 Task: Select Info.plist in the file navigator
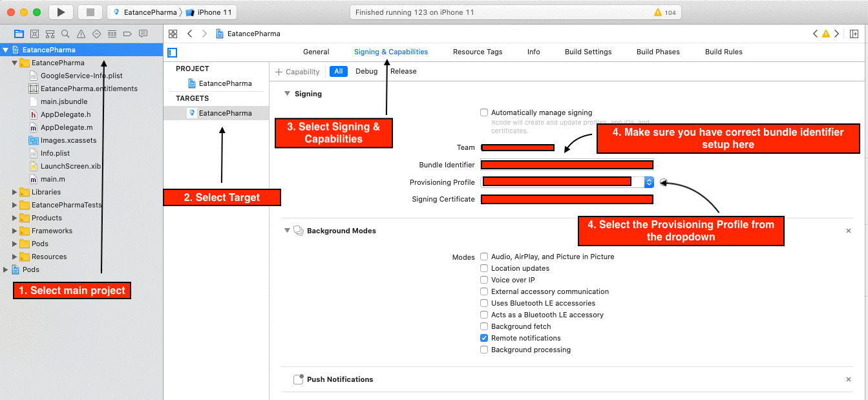pos(55,153)
